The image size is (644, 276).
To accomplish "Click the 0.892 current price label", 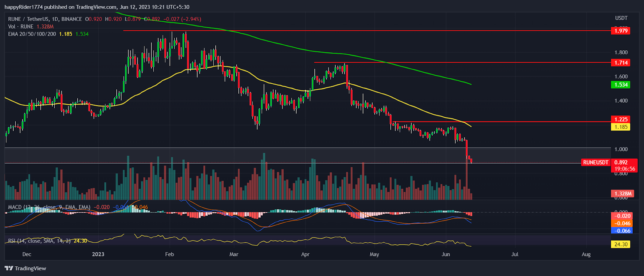I will pos(621,163).
